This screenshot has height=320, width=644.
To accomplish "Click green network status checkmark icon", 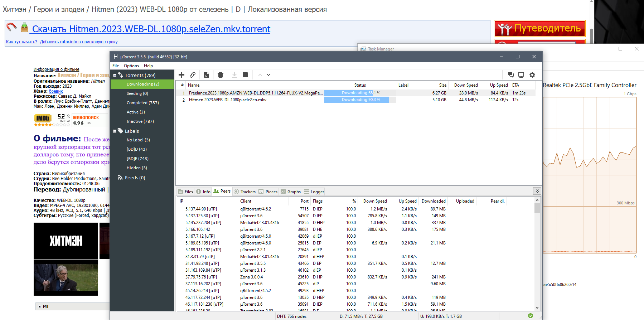I will point(531,316).
